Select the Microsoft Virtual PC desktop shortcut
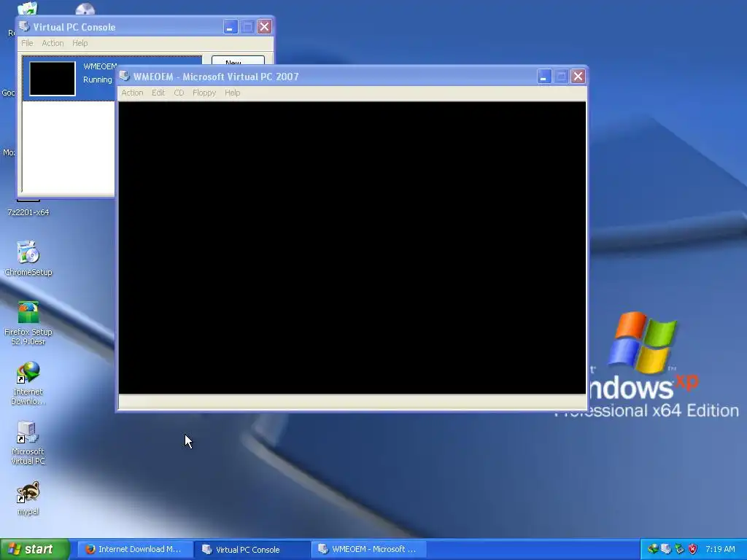Viewport: 747px width, 560px height. click(x=28, y=443)
